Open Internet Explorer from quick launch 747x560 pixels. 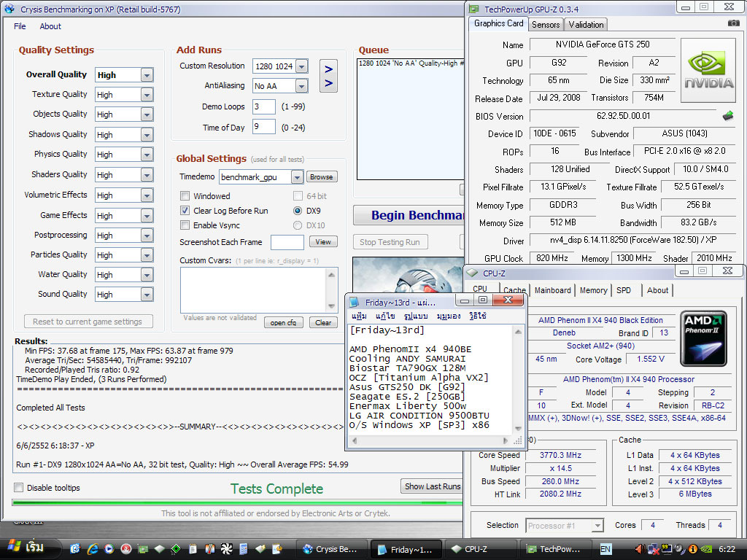(93, 549)
